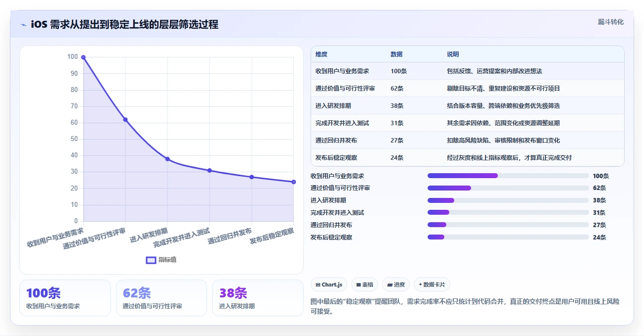This screenshot has width=644, height=336.
Task: Click the 27条 cell in the table
Action: pyautogui.click(x=397, y=140)
